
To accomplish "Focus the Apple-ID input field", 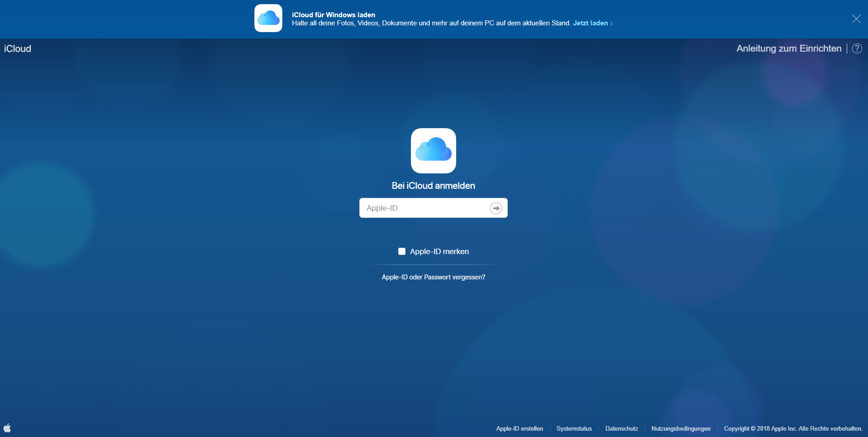I will [x=434, y=208].
